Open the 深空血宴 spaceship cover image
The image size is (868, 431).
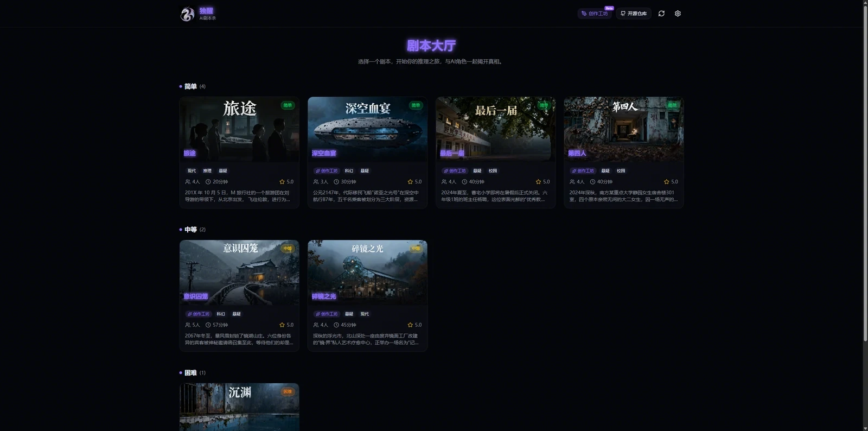click(367, 129)
